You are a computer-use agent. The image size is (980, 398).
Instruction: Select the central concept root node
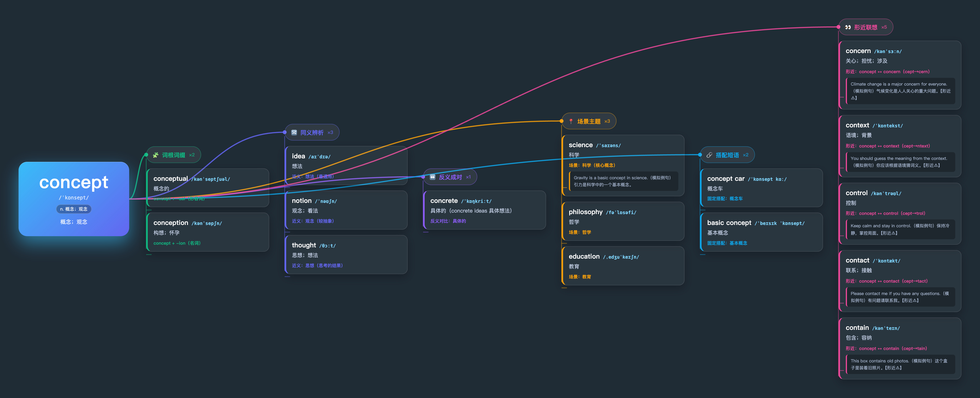click(x=74, y=199)
